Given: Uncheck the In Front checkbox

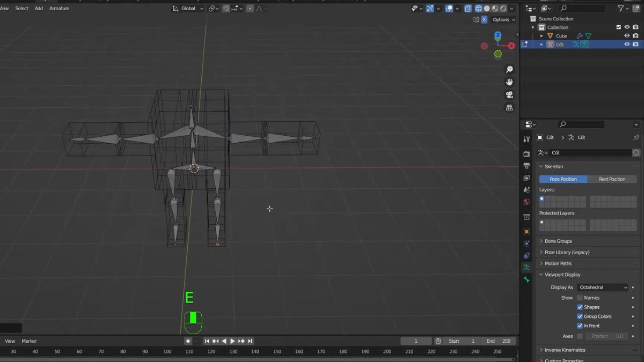Looking at the screenshot, I should pyautogui.click(x=580, y=326).
